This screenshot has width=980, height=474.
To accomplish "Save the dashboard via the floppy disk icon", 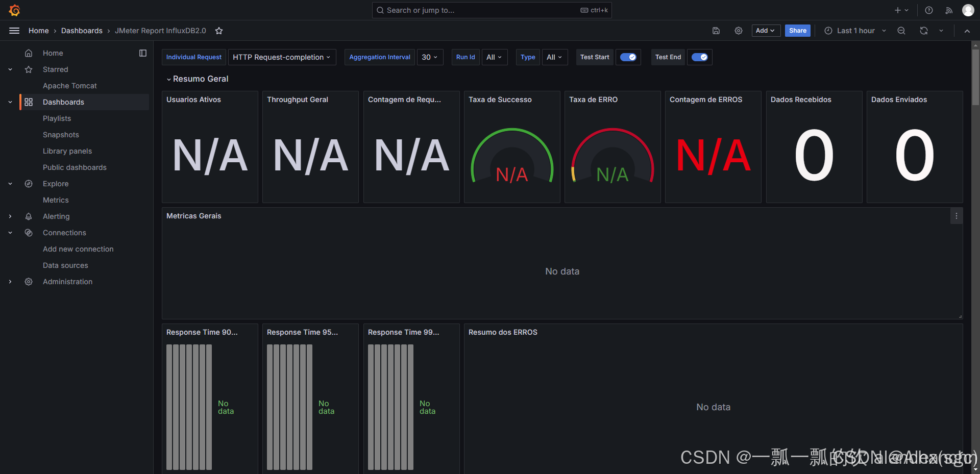I will tap(716, 31).
